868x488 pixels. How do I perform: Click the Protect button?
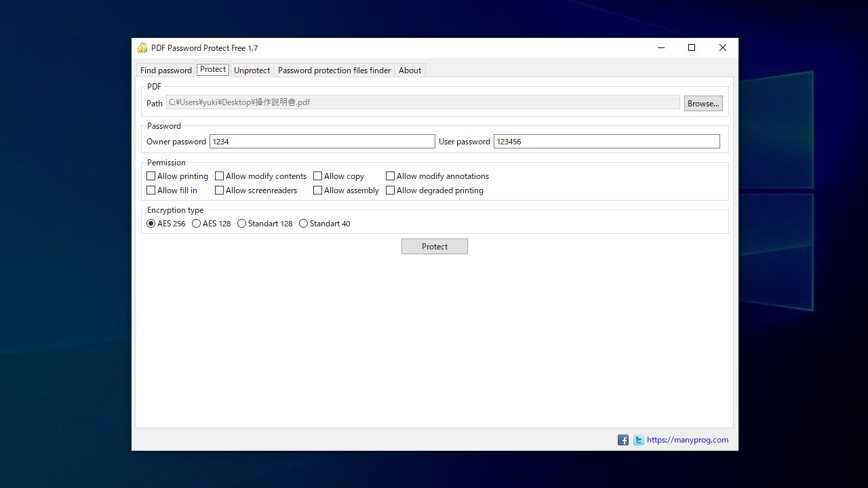pos(435,247)
